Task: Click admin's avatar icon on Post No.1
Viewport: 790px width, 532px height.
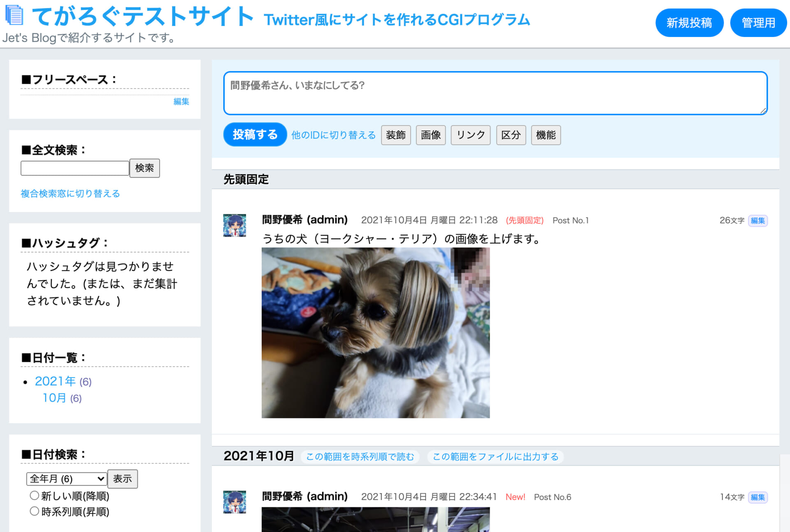Action: click(x=234, y=225)
